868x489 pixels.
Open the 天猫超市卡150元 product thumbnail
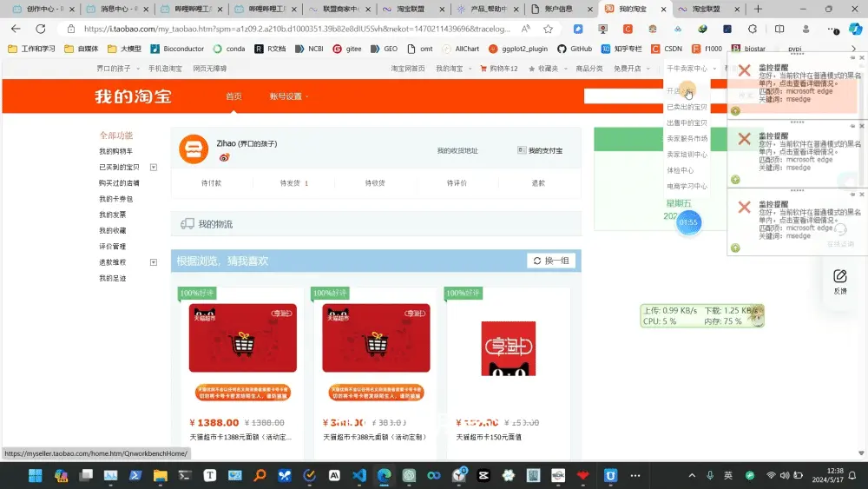tap(508, 348)
